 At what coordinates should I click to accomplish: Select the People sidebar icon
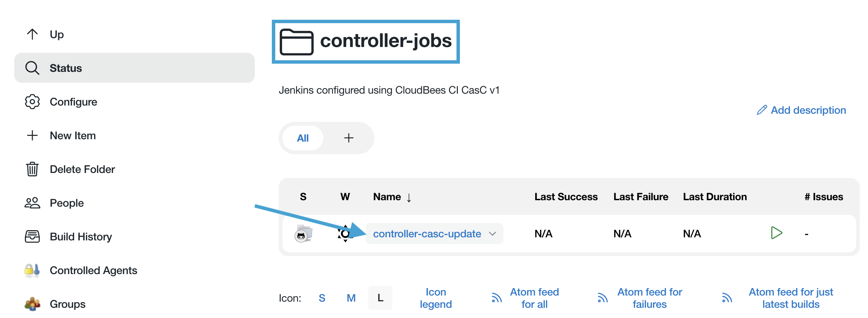(x=32, y=203)
